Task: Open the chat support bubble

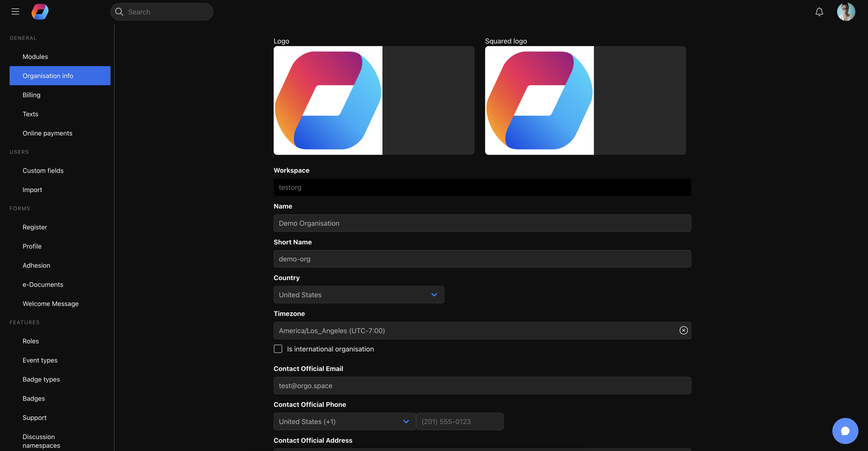Action: click(845, 431)
